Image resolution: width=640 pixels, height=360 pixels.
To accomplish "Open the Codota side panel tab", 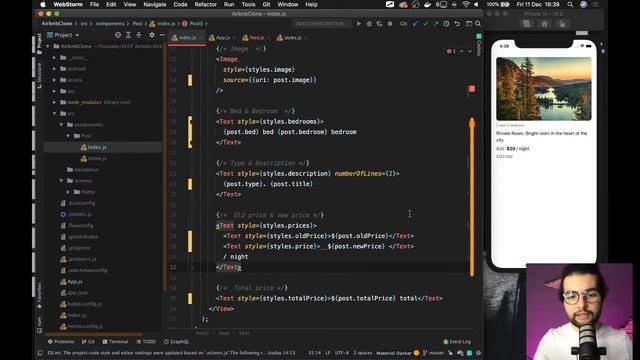I will (479, 45).
